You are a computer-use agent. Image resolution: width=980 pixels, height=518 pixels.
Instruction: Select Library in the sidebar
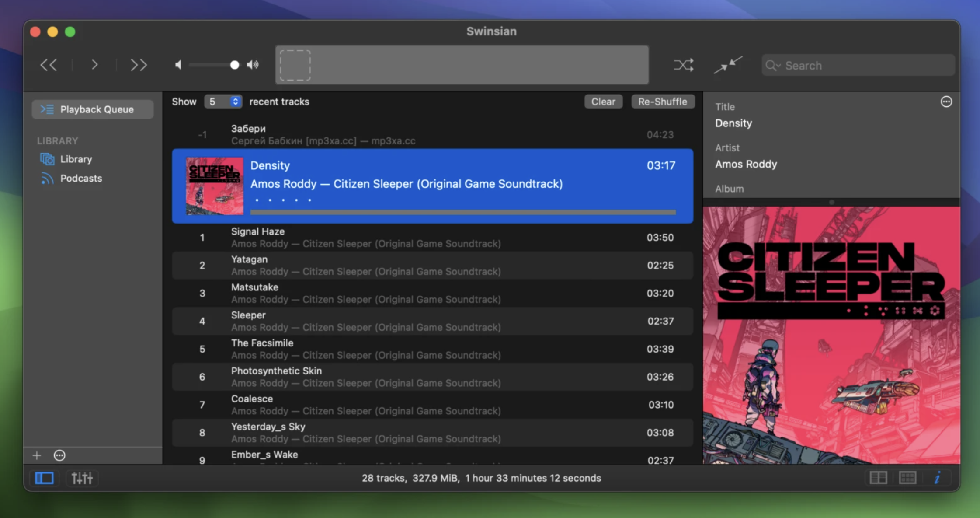pos(76,159)
